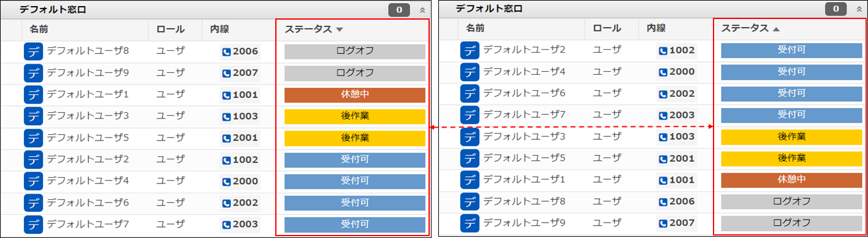Select デフォルトユーザ1 avatar icon in left panel
868x238 pixels.
click(33, 95)
